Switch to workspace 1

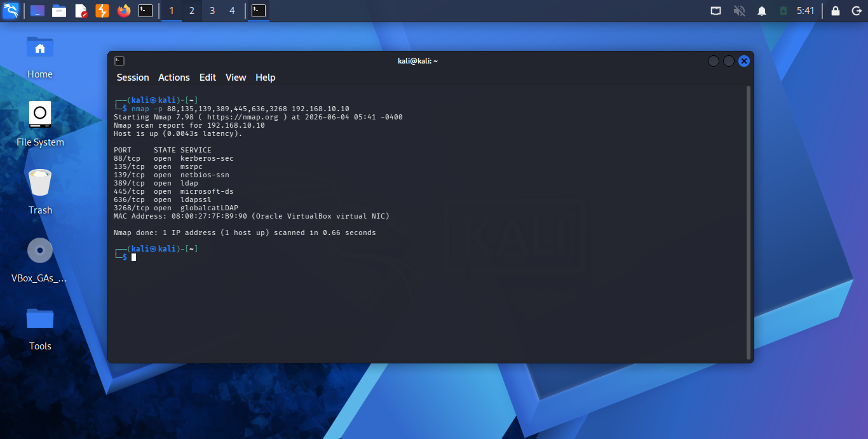point(172,11)
